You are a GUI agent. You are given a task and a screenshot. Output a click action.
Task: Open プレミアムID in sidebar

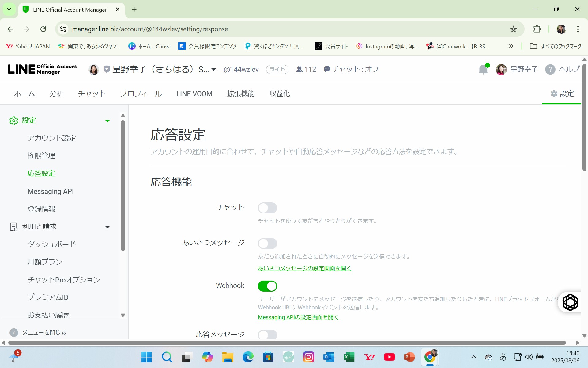[48, 297]
